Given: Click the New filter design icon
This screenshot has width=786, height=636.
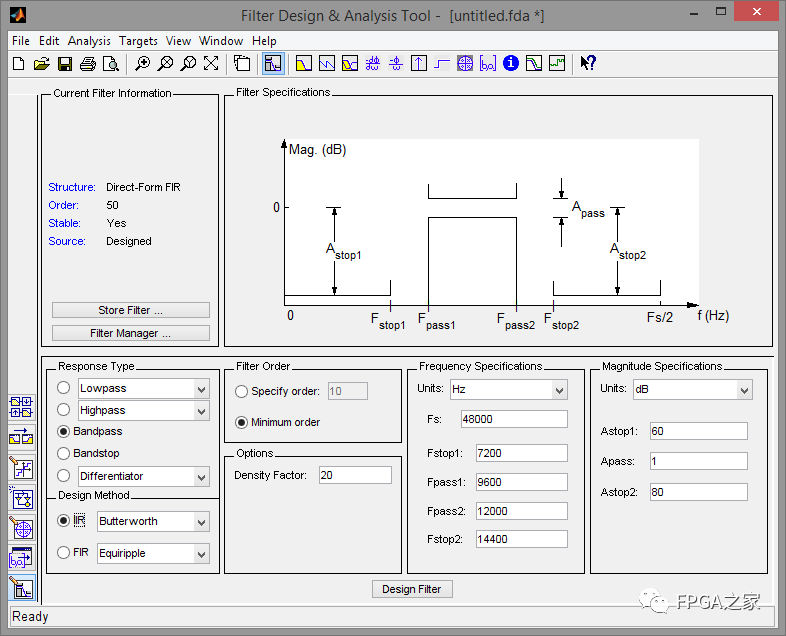Looking at the screenshot, I should point(19,64).
